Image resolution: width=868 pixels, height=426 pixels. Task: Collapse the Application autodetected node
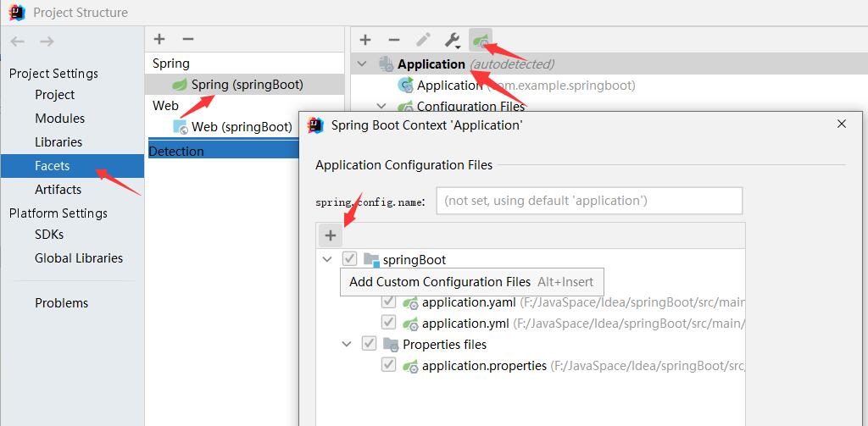(363, 64)
